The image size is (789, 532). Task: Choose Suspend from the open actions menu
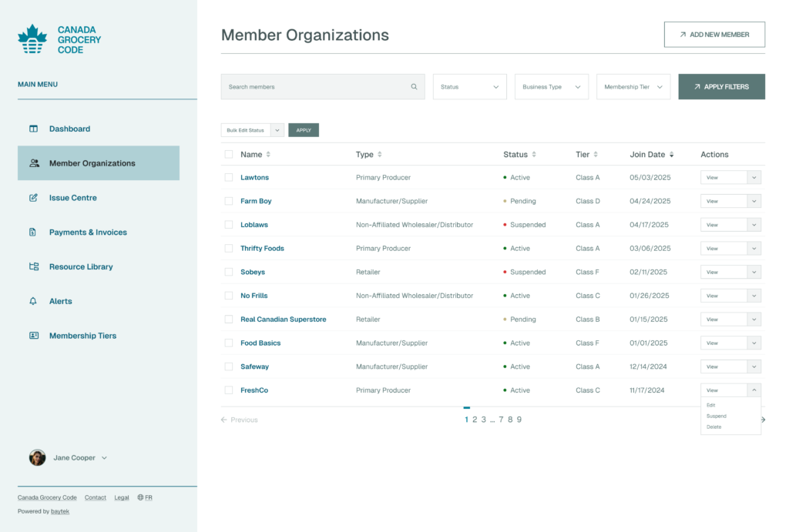click(x=717, y=416)
